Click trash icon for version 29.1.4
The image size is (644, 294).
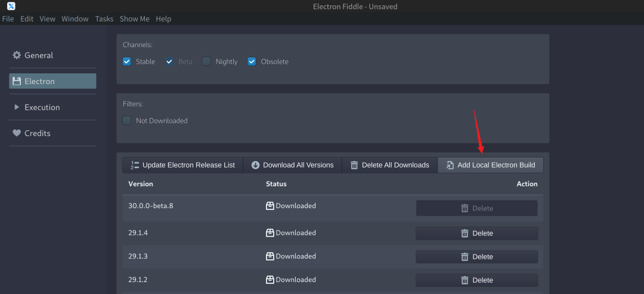(x=465, y=233)
